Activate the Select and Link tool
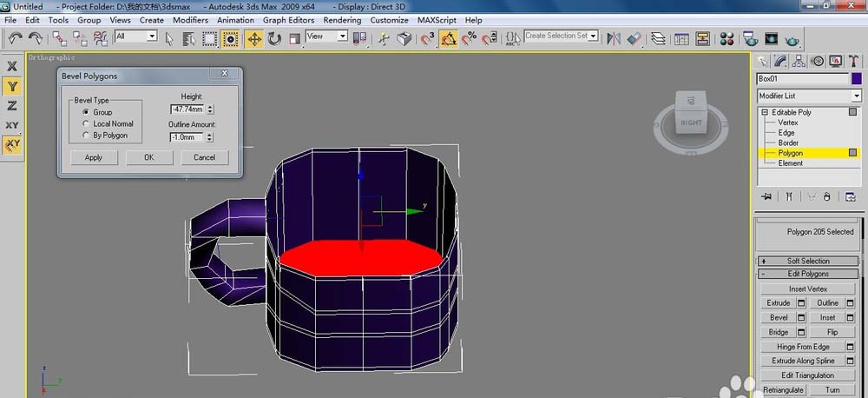Viewport: 868px width, 398px height. click(x=60, y=38)
